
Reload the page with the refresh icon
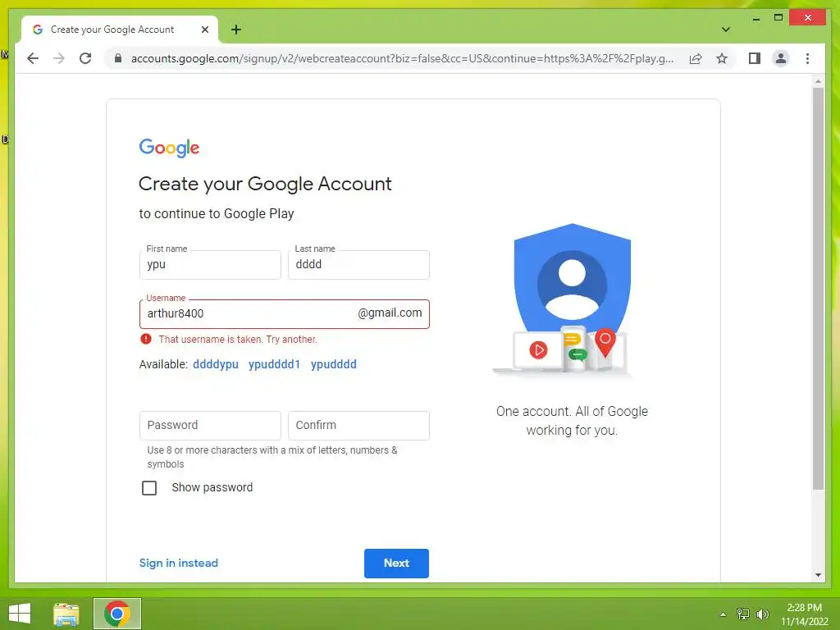click(85, 58)
